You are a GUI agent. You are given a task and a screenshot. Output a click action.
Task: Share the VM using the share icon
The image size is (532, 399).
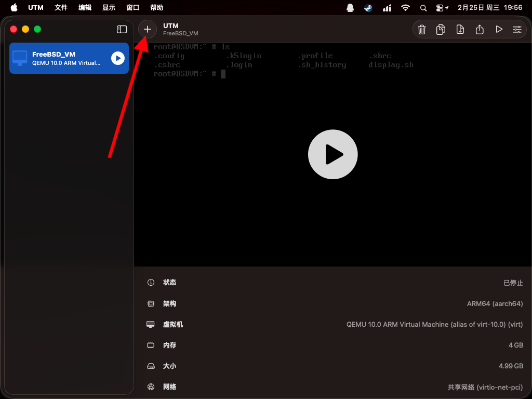[x=480, y=29]
